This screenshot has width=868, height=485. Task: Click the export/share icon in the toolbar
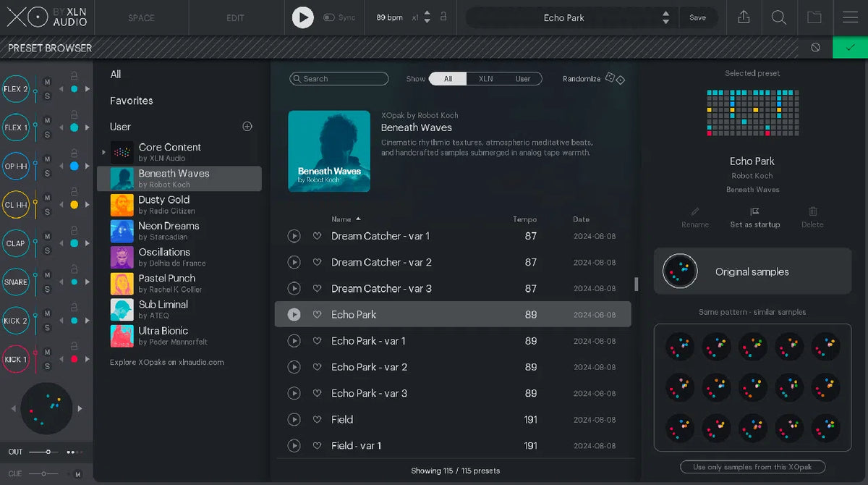coord(744,17)
